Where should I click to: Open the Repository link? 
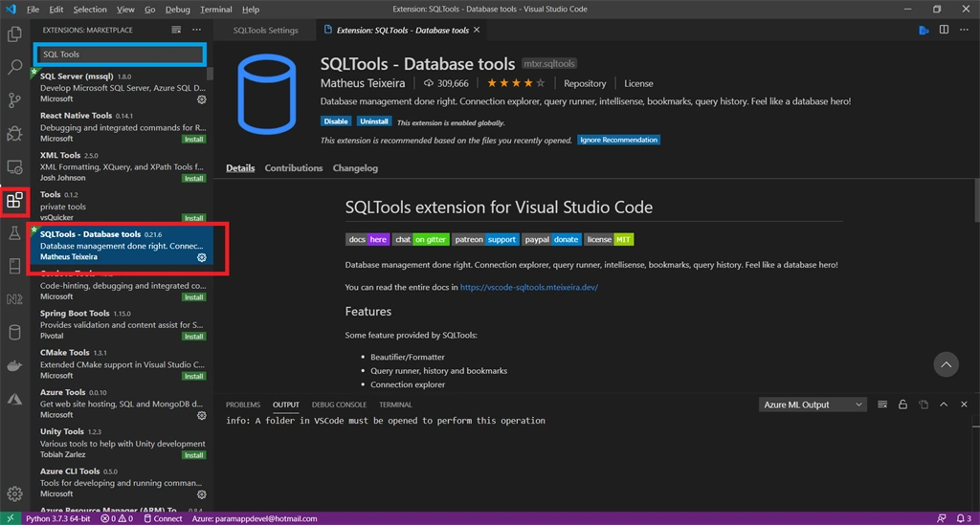(585, 83)
